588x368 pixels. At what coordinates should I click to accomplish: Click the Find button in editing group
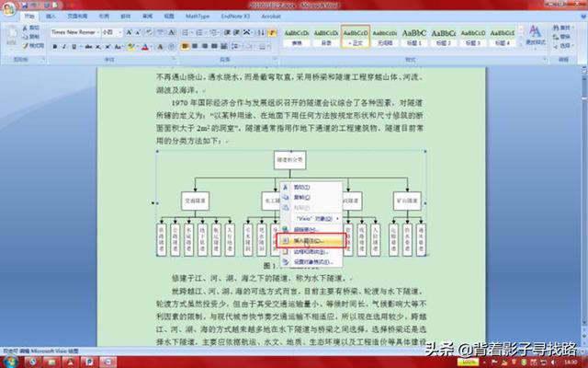pos(562,28)
